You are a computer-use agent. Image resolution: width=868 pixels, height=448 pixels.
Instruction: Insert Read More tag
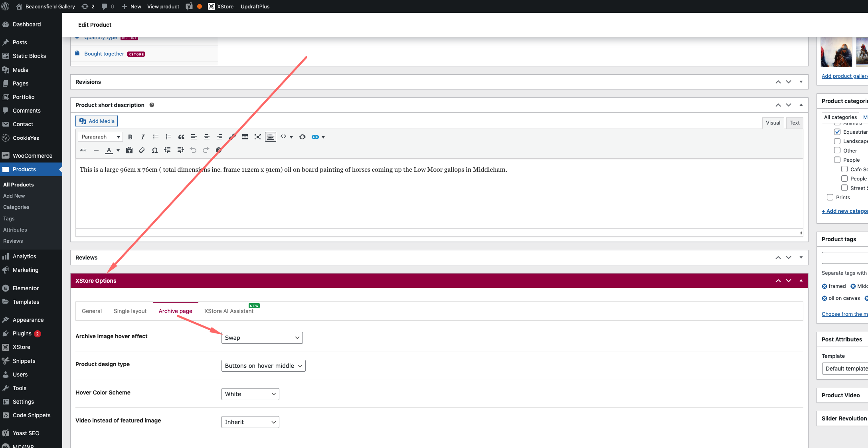pos(245,137)
